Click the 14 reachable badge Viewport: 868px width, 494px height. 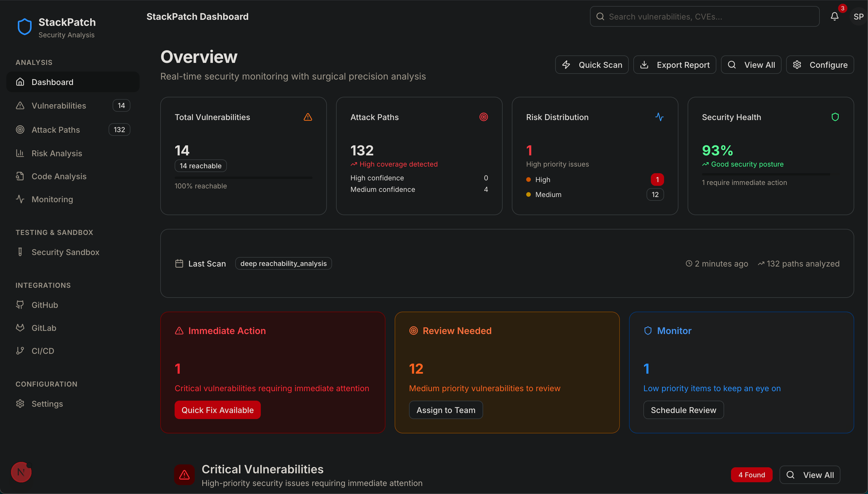click(200, 165)
